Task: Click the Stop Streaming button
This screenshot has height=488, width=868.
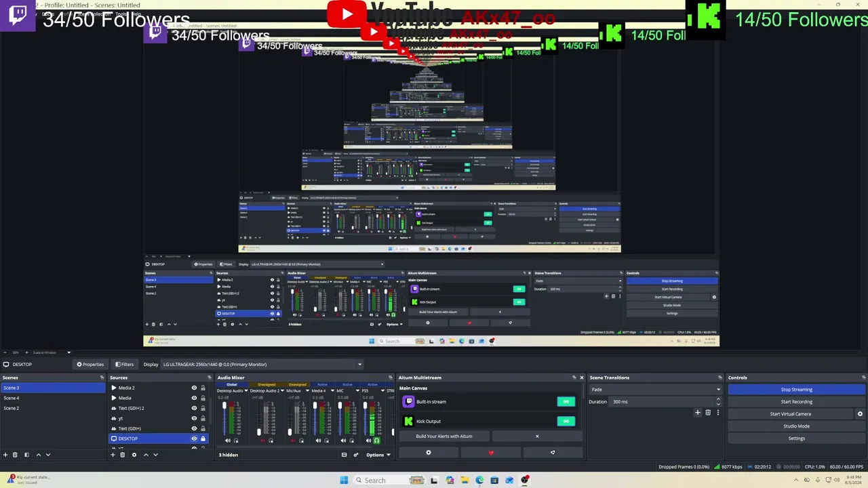Action: (x=796, y=390)
